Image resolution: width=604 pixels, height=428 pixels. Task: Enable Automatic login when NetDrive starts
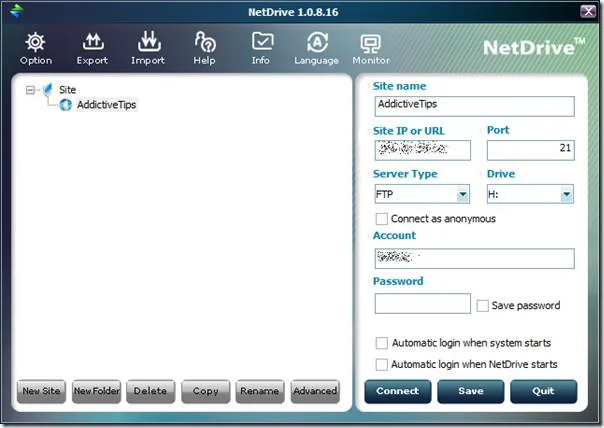(381, 364)
